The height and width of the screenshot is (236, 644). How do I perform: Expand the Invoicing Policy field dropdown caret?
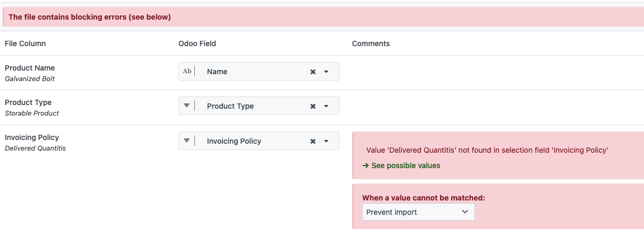coord(326,141)
